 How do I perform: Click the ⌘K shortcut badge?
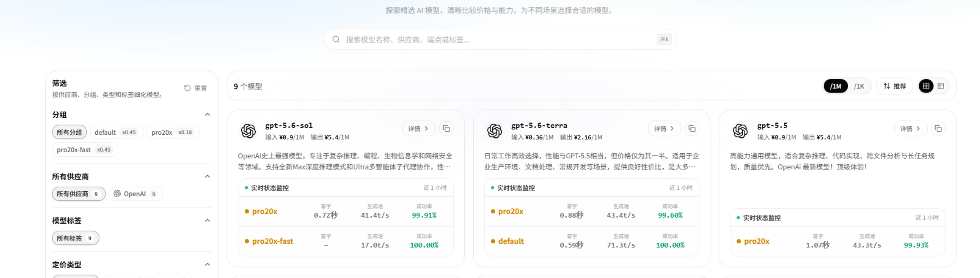tap(664, 39)
